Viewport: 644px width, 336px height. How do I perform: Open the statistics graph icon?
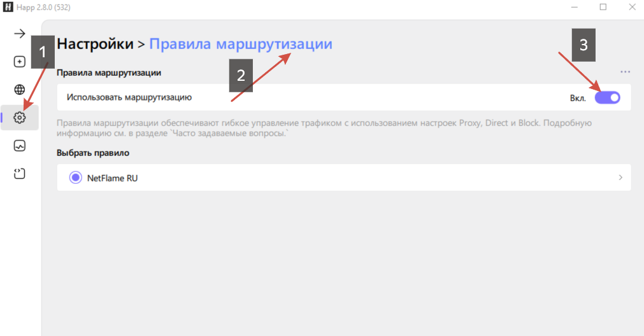tap(19, 146)
